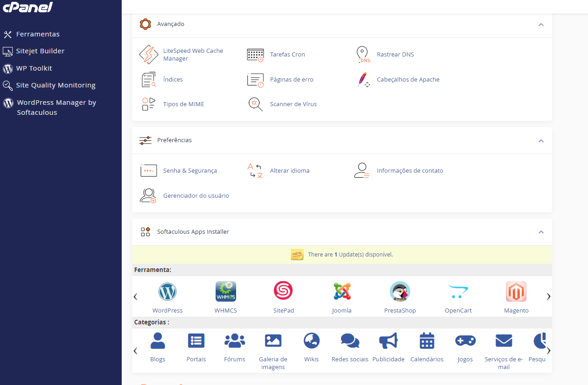The height and width of the screenshot is (385, 588).
Task: Select the Serviços de e-mail envelope icon
Action: pyautogui.click(x=504, y=340)
